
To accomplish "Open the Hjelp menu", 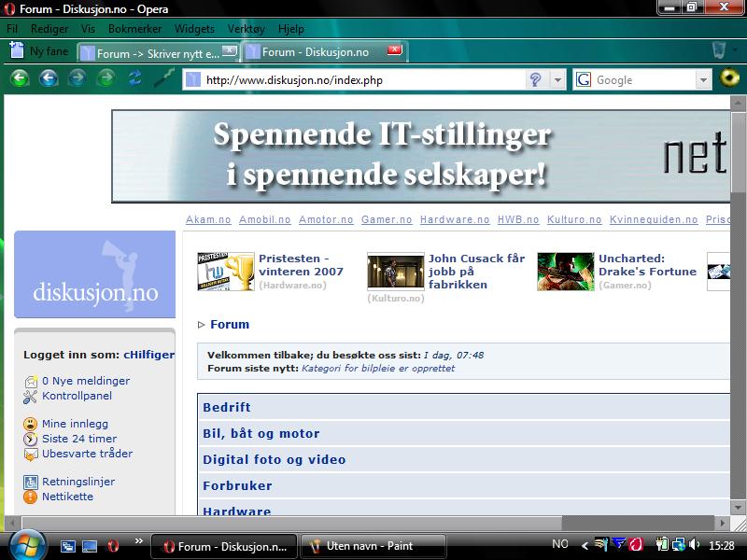I will [291, 29].
